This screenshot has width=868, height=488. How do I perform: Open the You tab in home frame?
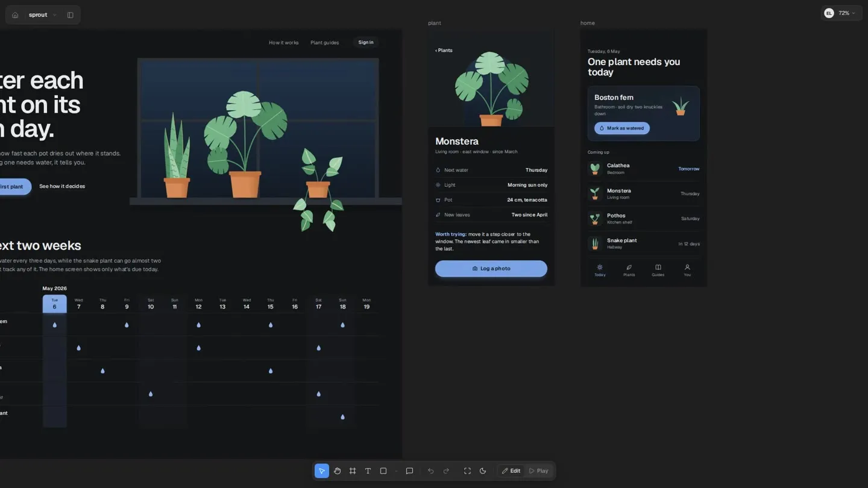click(x=687, y=271)
